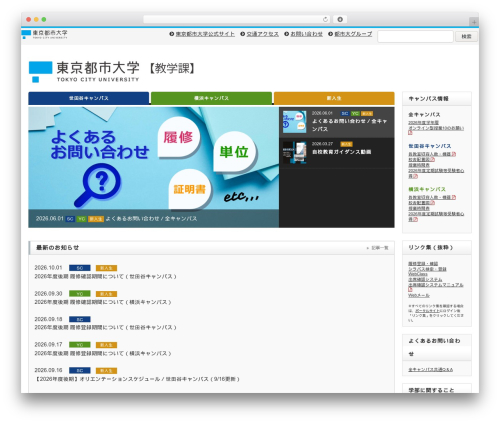Viewport: 500px width, 423px height.
Task: Open シラバス検索・登録 link in リンク集
Action: [427, 269]
